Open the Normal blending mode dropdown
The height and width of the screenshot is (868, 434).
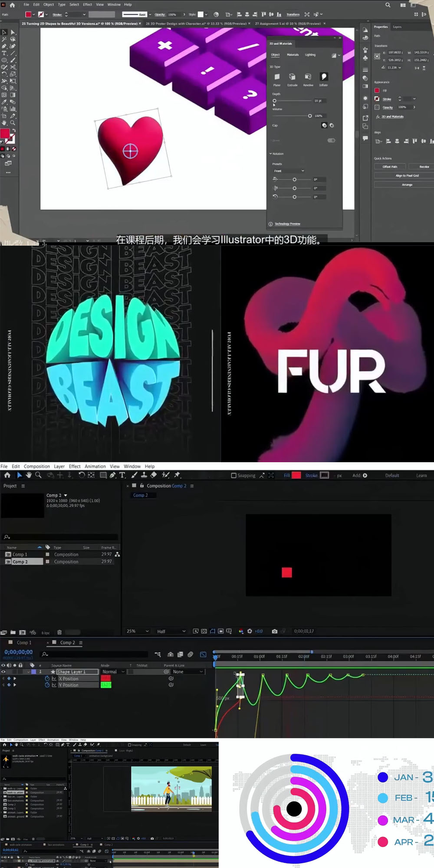[113, 671]
